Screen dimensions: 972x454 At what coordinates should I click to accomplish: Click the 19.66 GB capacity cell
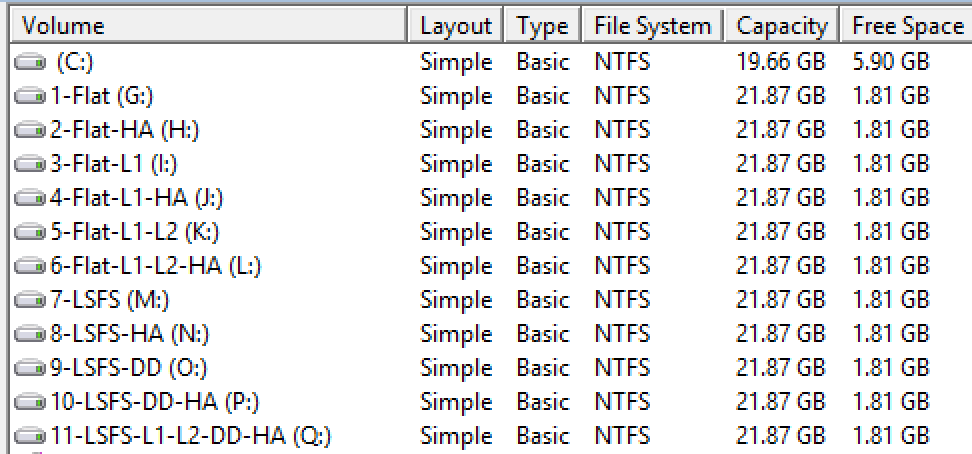[x=780, y=62]
